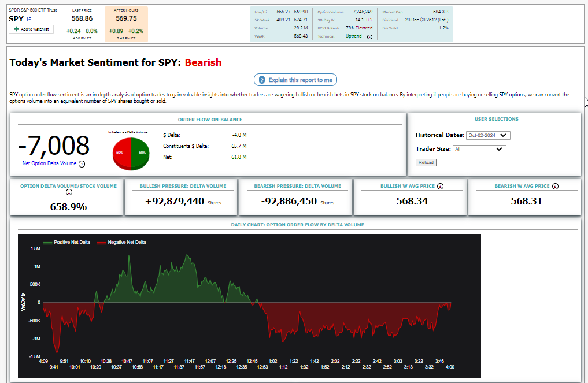Screen dimensions: 588x383
Task: Click the -7,008 net delta value
Action: pos(54,146)
